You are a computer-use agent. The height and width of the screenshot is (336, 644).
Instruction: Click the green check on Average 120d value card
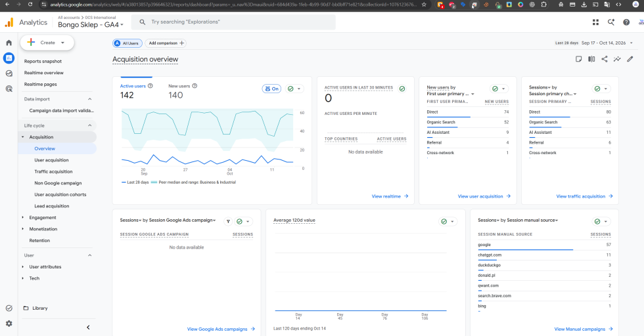pos(444,222)
